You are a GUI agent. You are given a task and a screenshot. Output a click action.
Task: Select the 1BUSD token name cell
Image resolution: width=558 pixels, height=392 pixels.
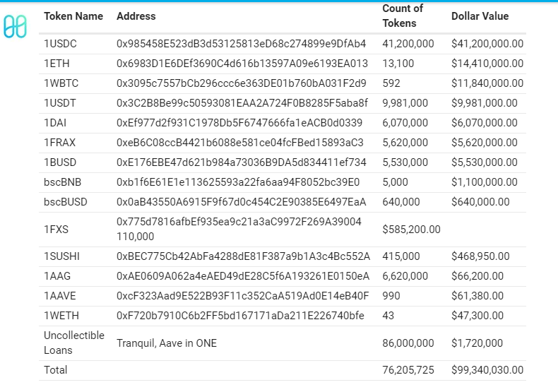point(60,162)
